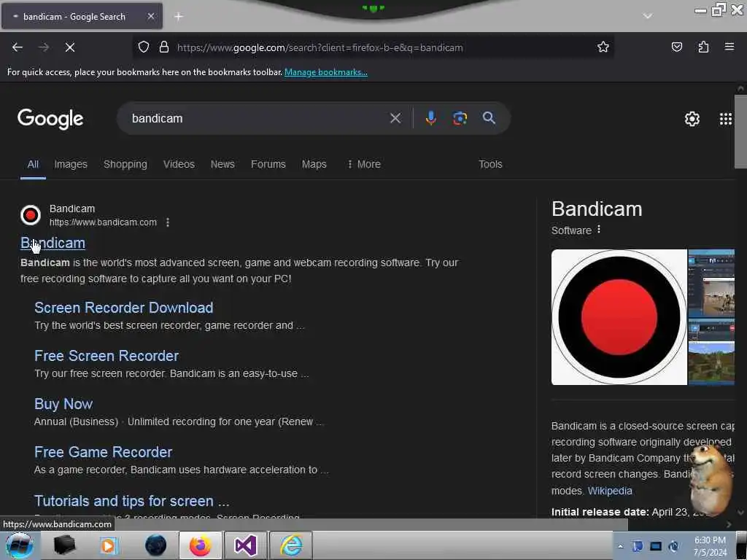
Task: Show hidden system tray icons
Action: click(x=620, y=546)
